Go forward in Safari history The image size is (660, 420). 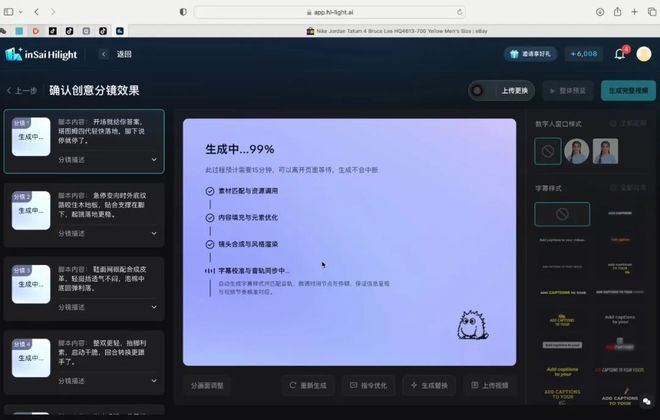pyautogui.click(x=53, y=12)
